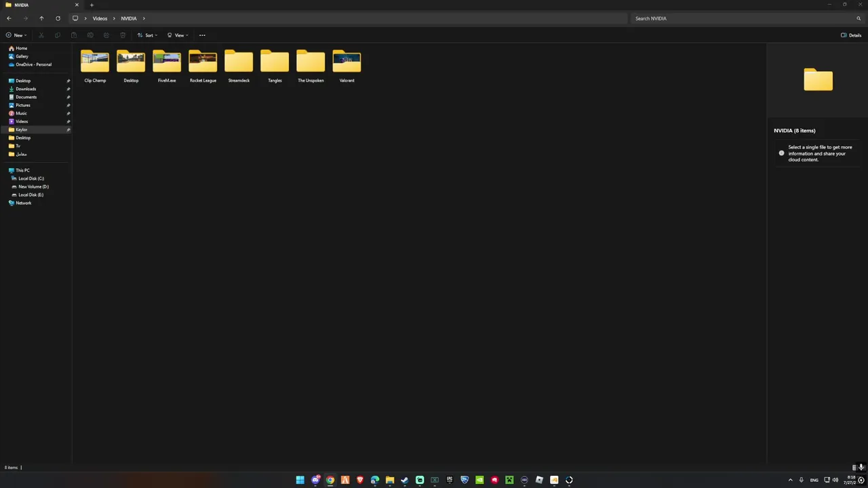
Task: Select the Valorant folder
Action: pyautogui.click(x=347, y=66)
